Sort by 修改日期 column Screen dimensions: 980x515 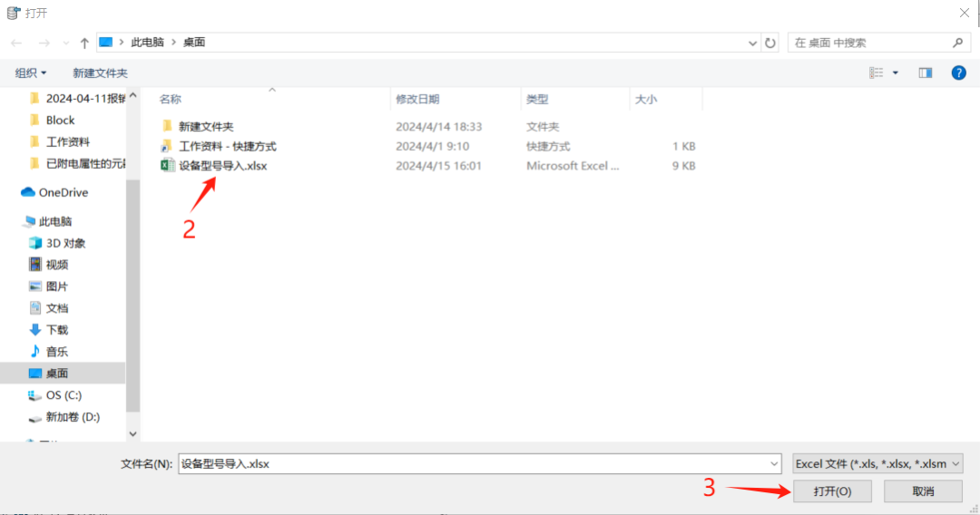coord(417,99)
